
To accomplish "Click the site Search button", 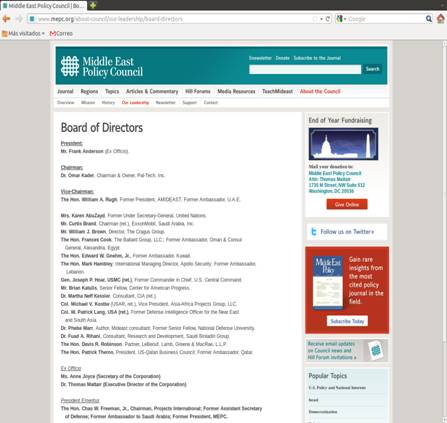I will (x=372, y=69).
